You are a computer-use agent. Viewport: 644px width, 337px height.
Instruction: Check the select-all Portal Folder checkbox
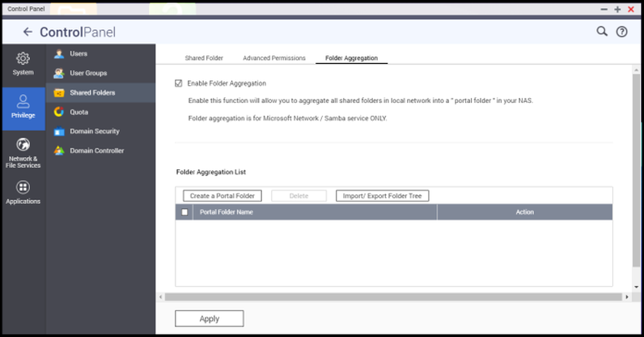click(x=184, y=212)
